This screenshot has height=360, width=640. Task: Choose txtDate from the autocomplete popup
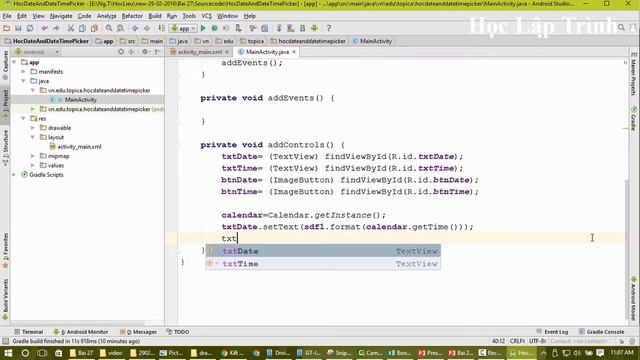pyautogui.click(x=323, y=251)
